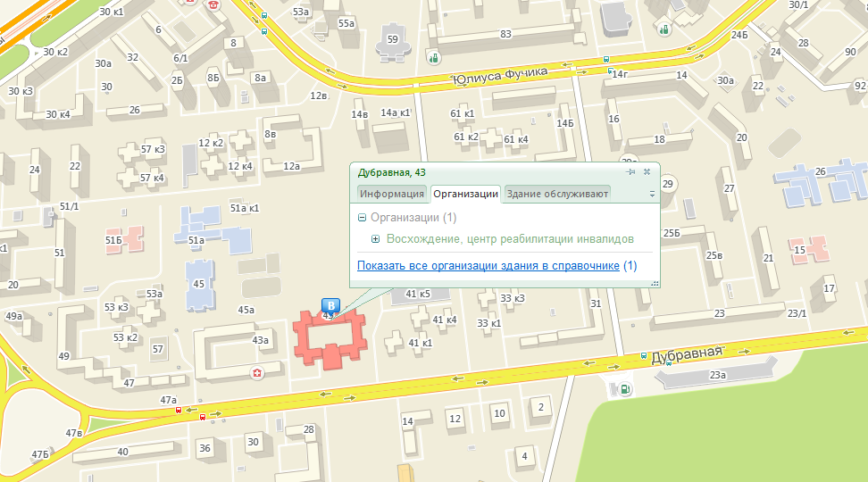
Task: Select the Организации tab
Action: [464, 194]
